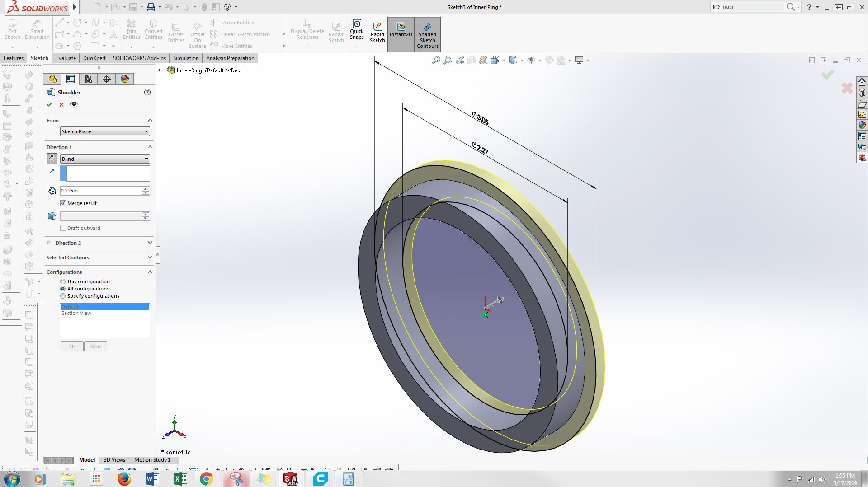The height and width of the screenshot is (487, 868).
Task: Click the Exit Sketch tool
Action: click(x=13, y=29)
